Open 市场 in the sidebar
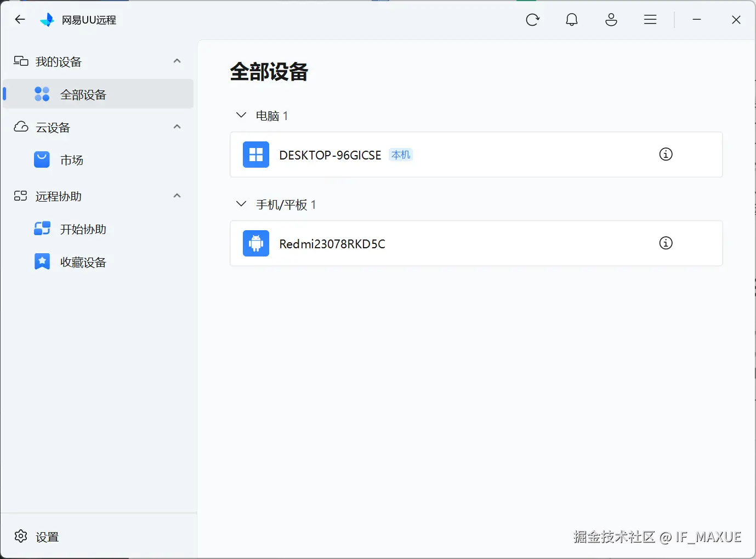Image resolution: width=756 pixels, height=559 pixels. (x=98, y=159)
